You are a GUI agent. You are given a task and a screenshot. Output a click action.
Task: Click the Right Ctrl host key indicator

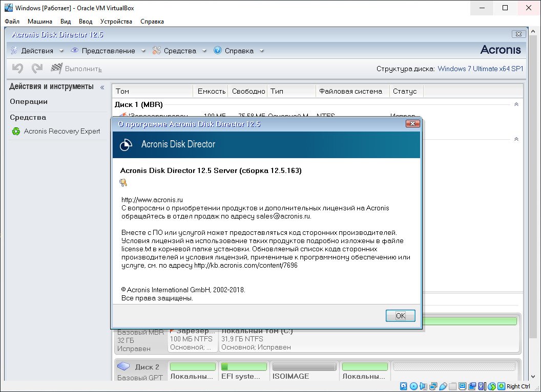(518, 386)
